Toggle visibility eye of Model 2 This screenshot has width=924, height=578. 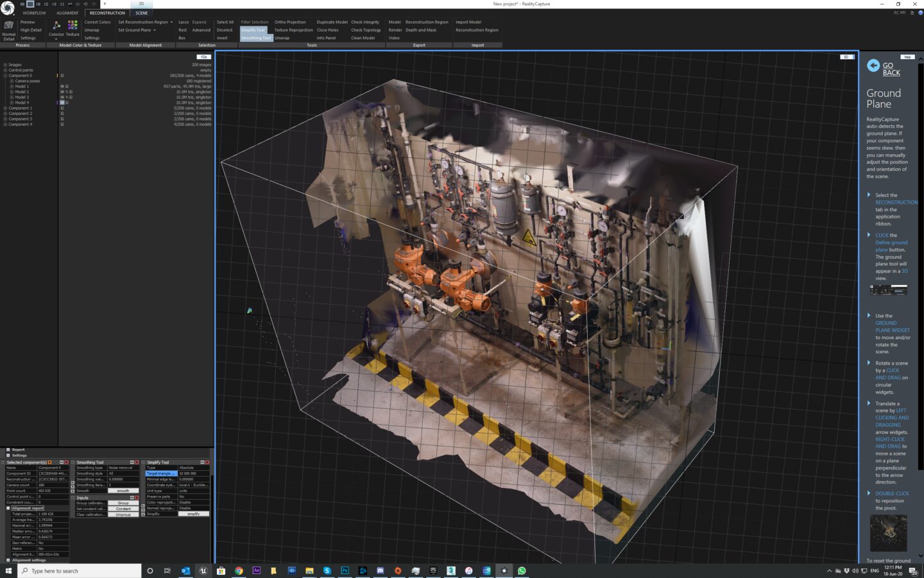pyautogui.click(x=62, y=92)
